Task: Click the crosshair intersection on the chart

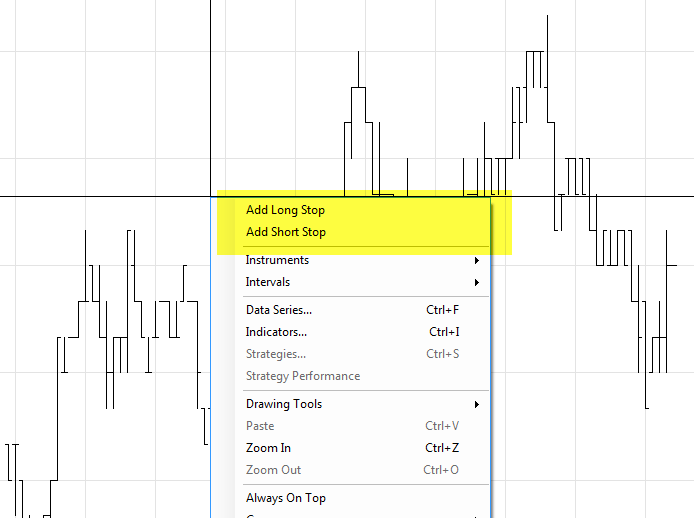Action: [211, 196]
